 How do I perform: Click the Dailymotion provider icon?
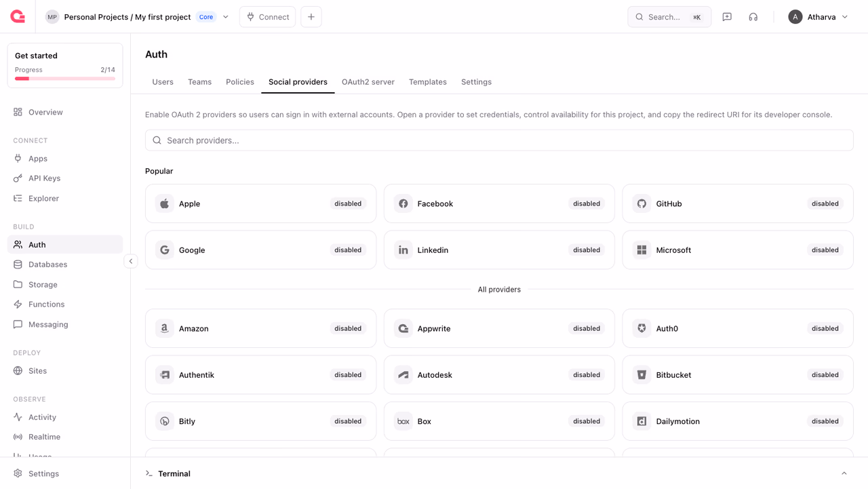(642, 421)
